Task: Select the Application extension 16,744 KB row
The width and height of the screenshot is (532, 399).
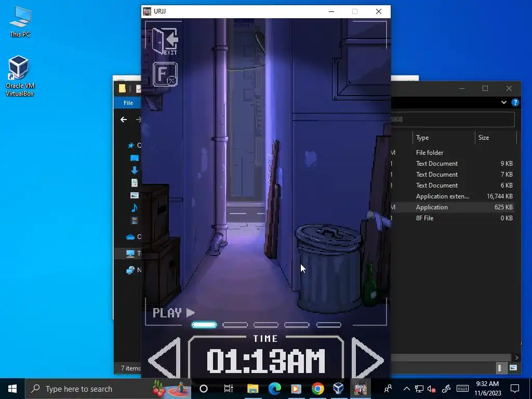Action: (453, 196)
